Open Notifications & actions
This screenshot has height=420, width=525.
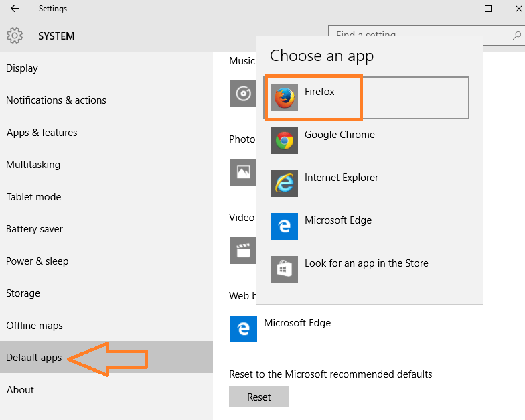pyautogui.click(x=106, y=100)
